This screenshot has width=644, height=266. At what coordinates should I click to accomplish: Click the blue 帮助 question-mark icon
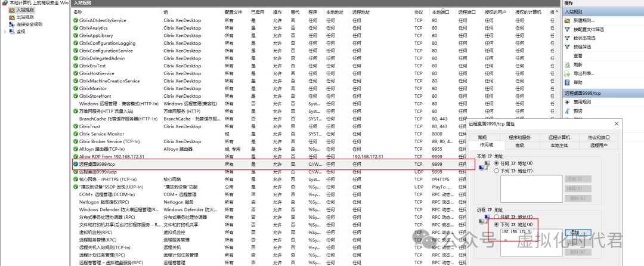(567, 82)
